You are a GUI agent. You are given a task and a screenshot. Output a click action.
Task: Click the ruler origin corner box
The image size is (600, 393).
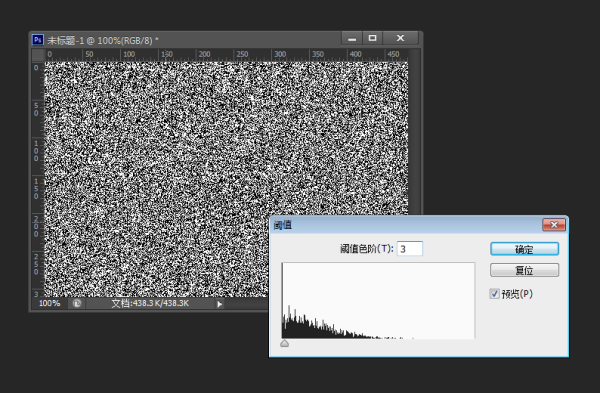pos(38,55)
